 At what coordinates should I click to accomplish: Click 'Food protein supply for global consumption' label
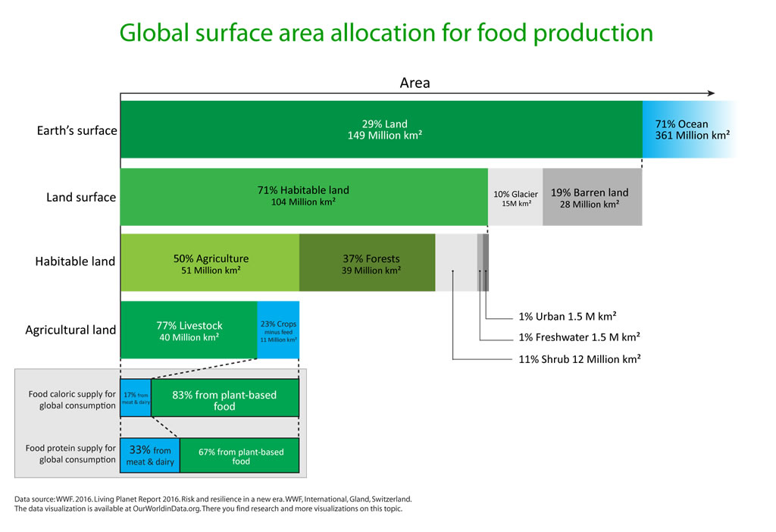(x=70, y=454)
